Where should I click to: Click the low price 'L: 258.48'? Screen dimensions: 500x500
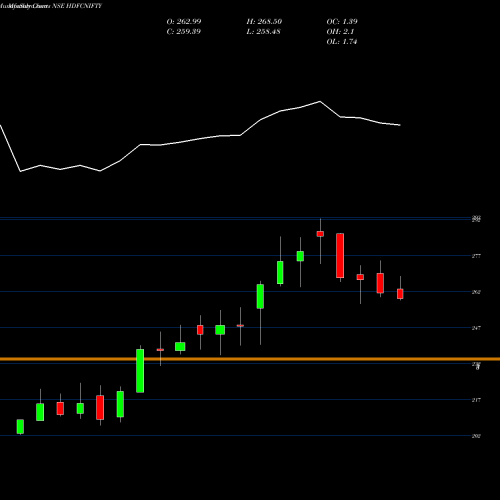click(263, 31)
